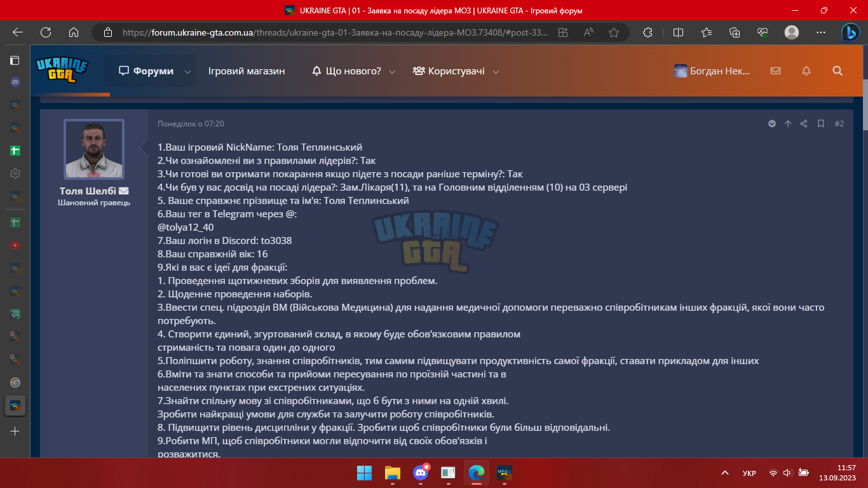Open the app available grid icon in address bar
Image resolution: width=868 pixels, height=488 pixels.
(x=563, y=32)
